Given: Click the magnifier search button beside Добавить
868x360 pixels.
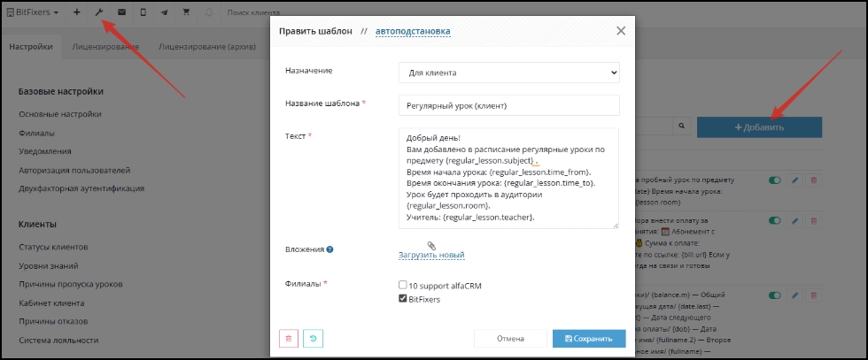Looking at the screenshot, I should click(681, 126).
